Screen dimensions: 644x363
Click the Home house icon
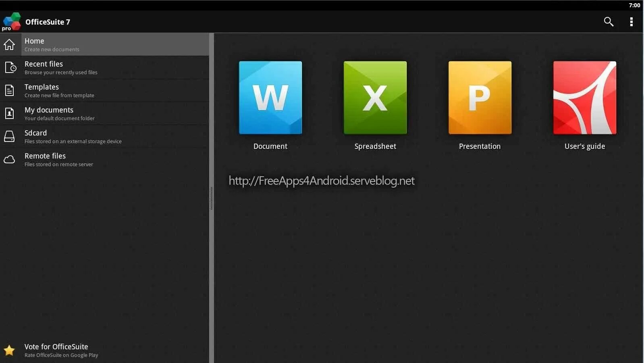(9, 44)
